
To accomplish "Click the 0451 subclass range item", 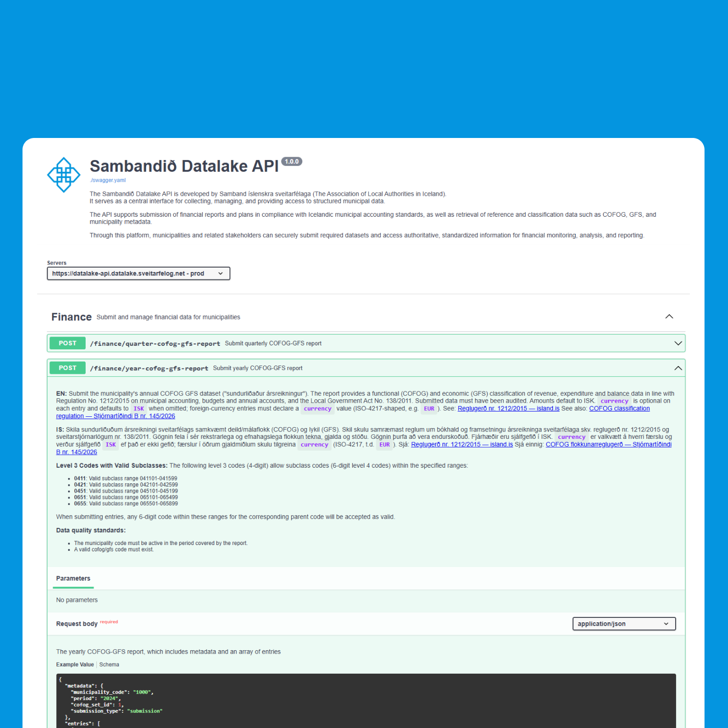I will point(126,491).
